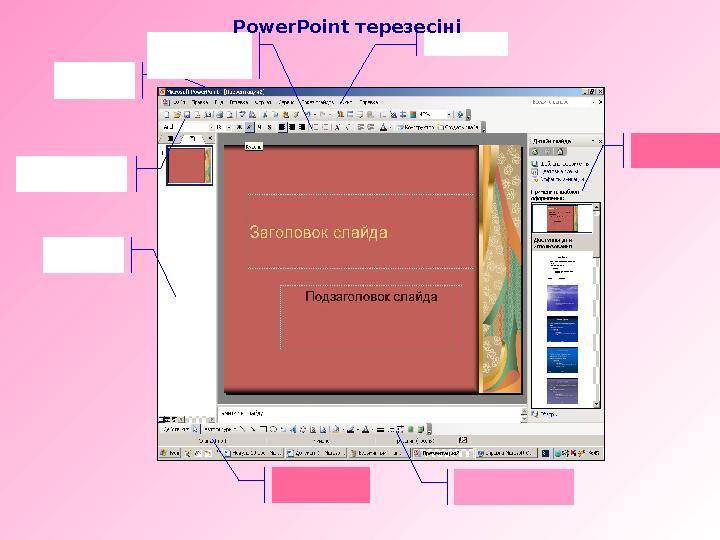
Task: Go to the task pane Home button
Action: click(x=560, y=152)
